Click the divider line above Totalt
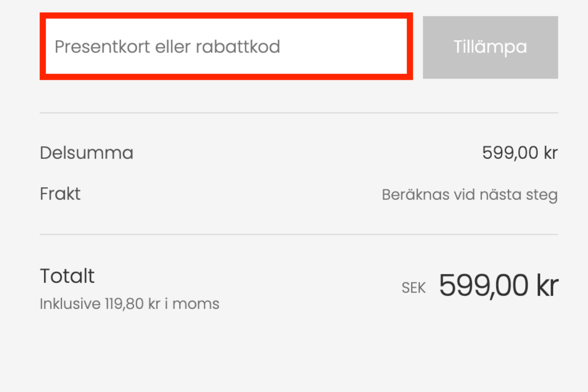Image resolution: width=588 pixels, height=392 pixels. pyautogui.click(x=299, y=234)
